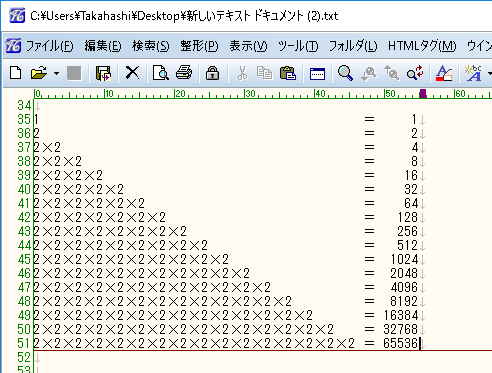Image resolution: width=492 pixels, height=373 pixels.
Task: Click the result 65536
Action: pos(400,343)
